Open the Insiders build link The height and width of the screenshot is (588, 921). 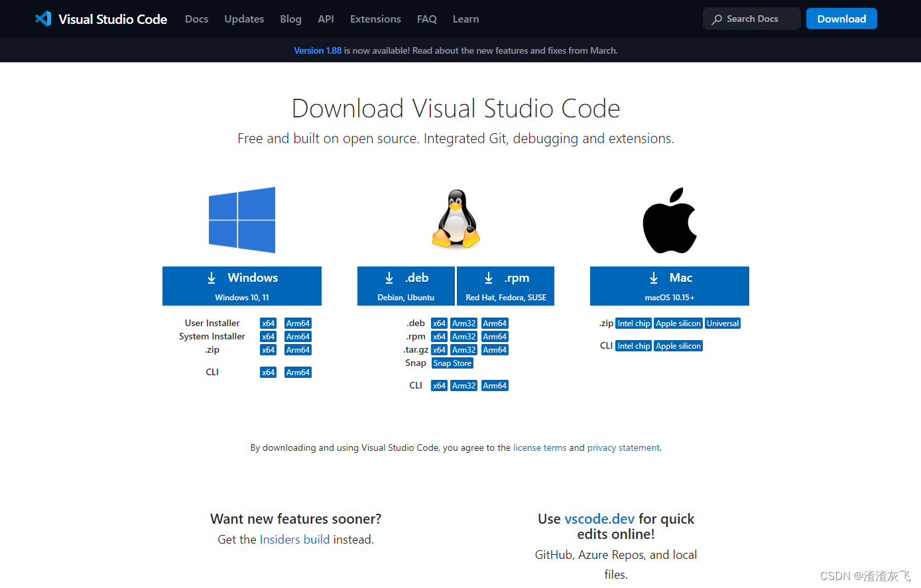point(294,540)
